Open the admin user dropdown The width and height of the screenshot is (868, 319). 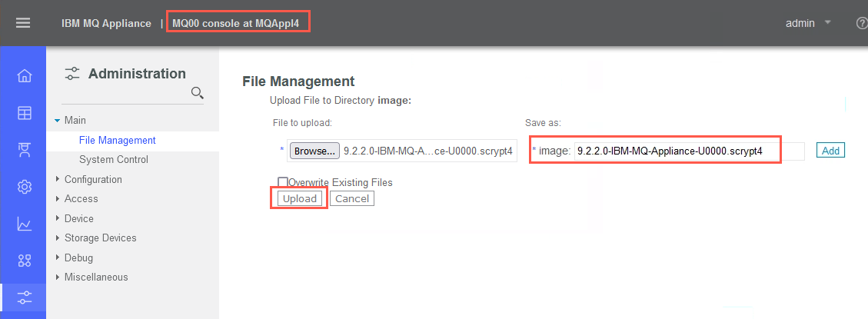click(808, 23)
